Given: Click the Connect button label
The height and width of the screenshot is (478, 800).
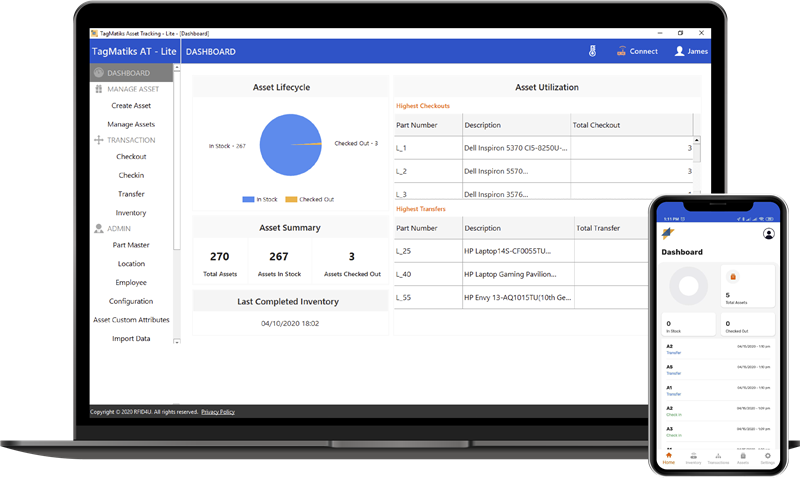Looking at the screenshot, I should pyautogui.click(x=643, y=51).
